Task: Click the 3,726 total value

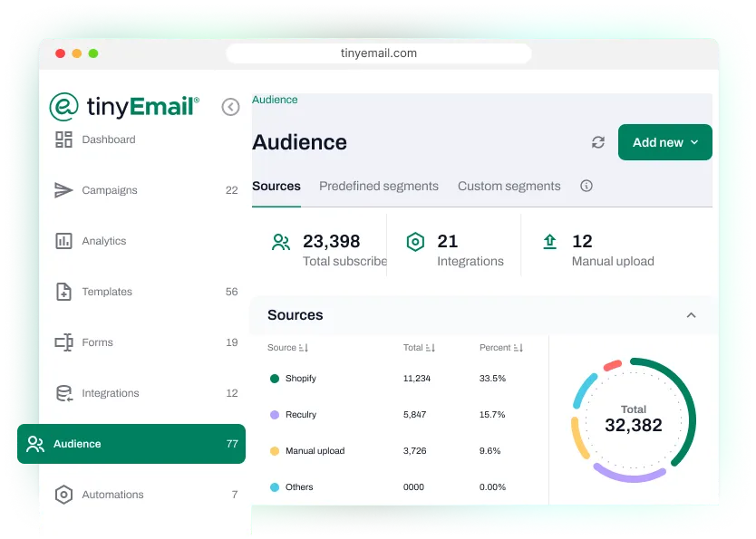Action: (414, 451)
